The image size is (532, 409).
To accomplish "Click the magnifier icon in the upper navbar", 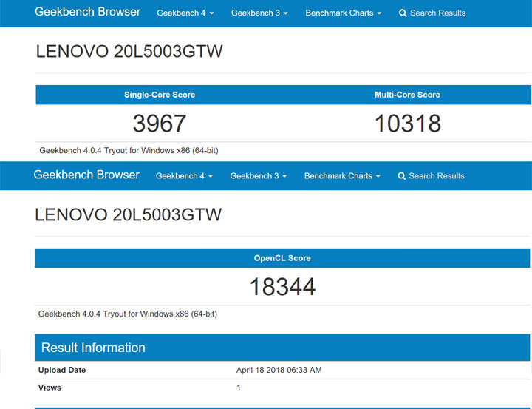I will pos(403,13).
